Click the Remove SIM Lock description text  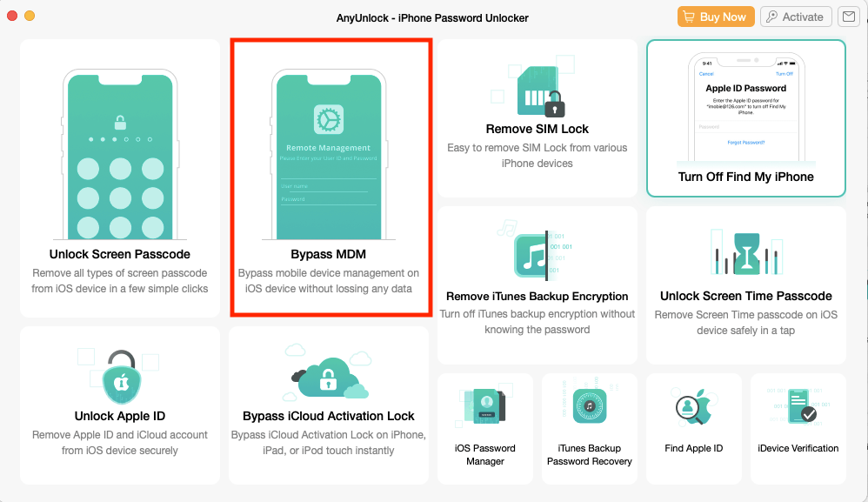tap(537, 155)
